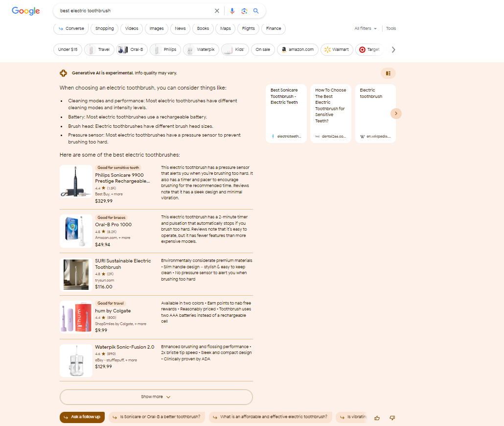Screen dimensions: 504x426
Task: Open the hum by Colgate product image
Action: click(76, 317)
